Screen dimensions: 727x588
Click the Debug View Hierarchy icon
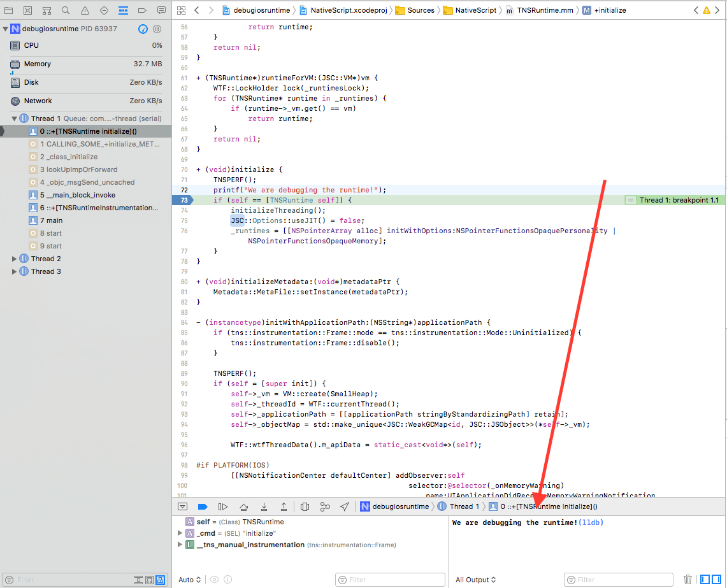click(305, 506)
